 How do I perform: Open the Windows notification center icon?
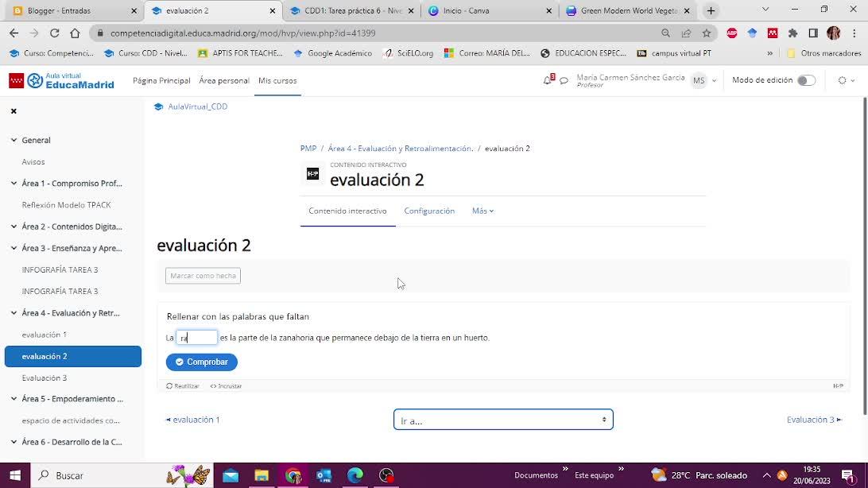[848, 475]
